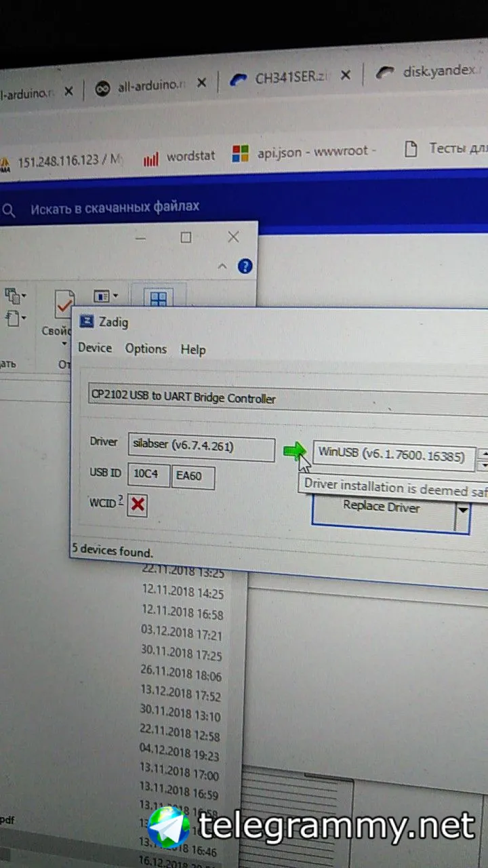Click the select-all grid icon in Explorer ribbon
This screenshot has width=488, height=868.
pyautogui.click(x=159, y=299)
